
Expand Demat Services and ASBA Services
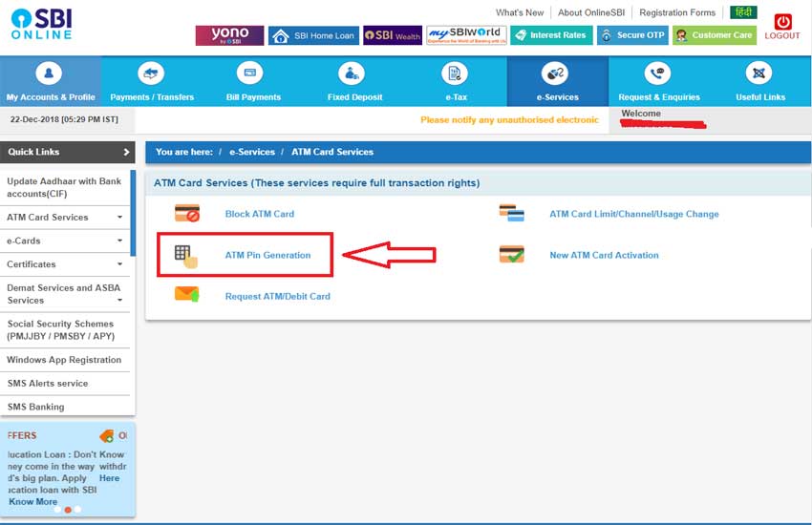65,294
